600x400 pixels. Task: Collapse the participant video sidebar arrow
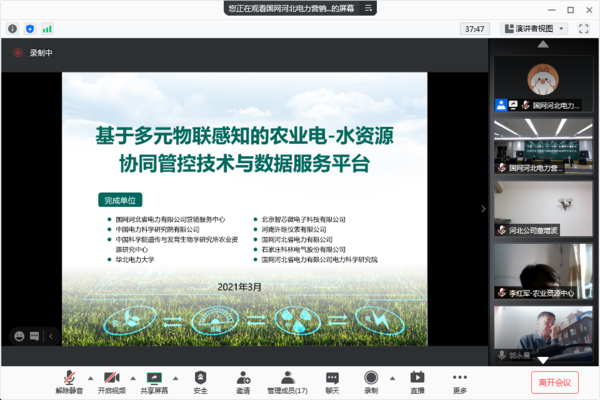click(x=484, y=209)
